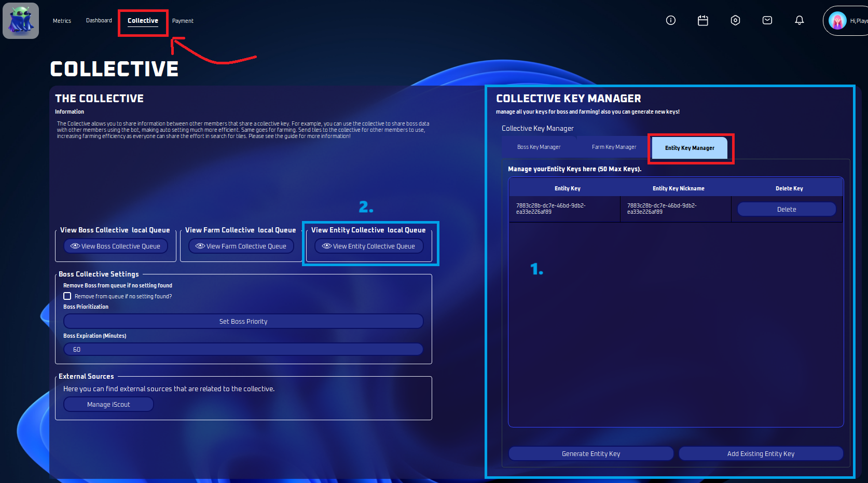Click Generate Entity Key
The height and width of the screenshot is (483, 868).
(591, 453)
